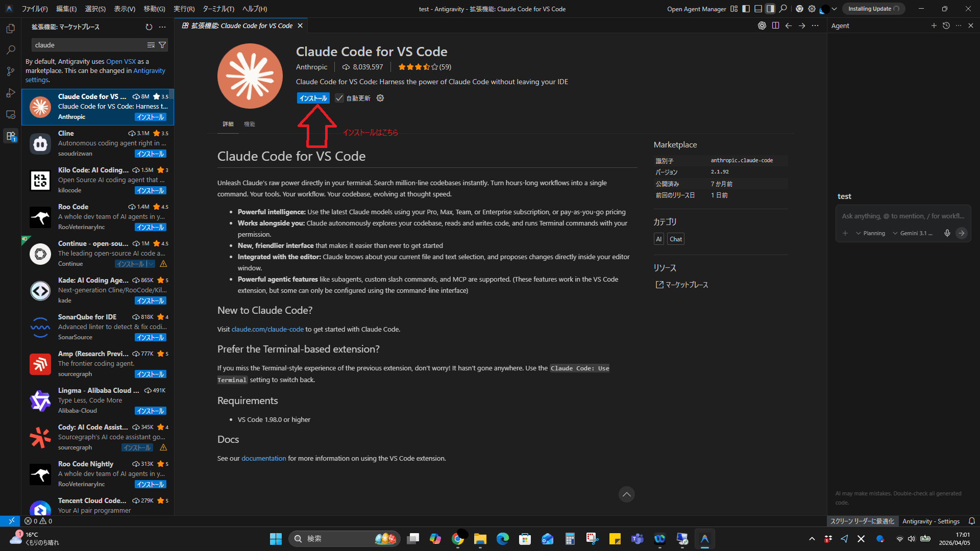
Task: Open the claude.com/claude-code link
Action: click(x=267, y=329)
